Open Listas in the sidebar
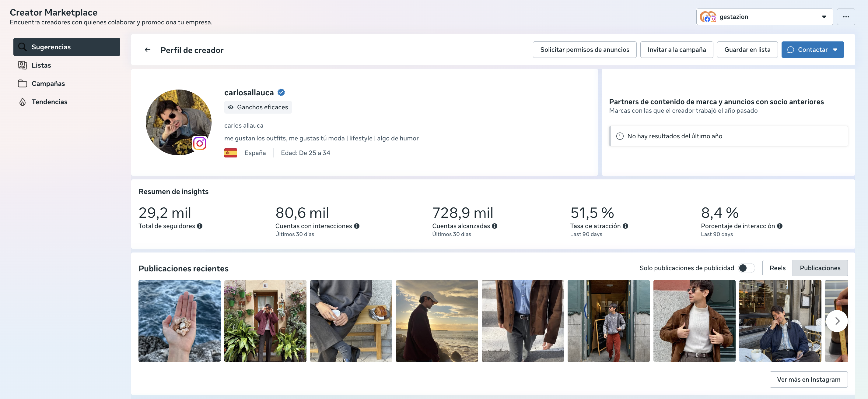 (41, 65)
